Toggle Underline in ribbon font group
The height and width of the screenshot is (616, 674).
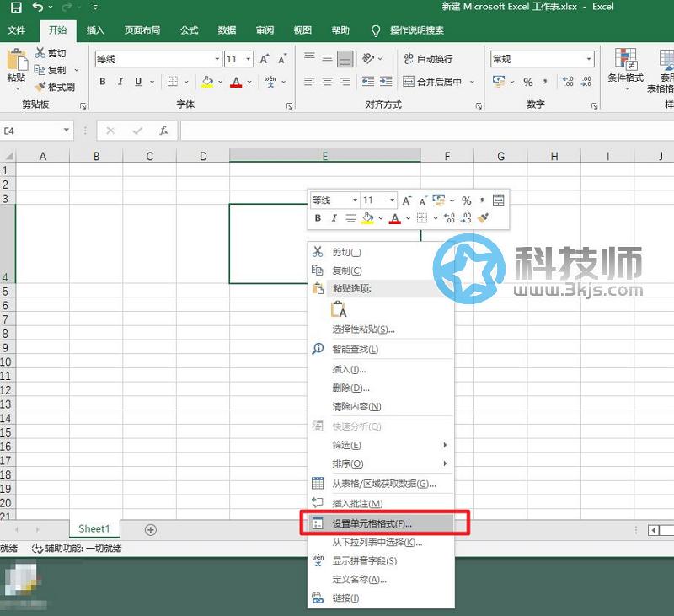point(138,81)
